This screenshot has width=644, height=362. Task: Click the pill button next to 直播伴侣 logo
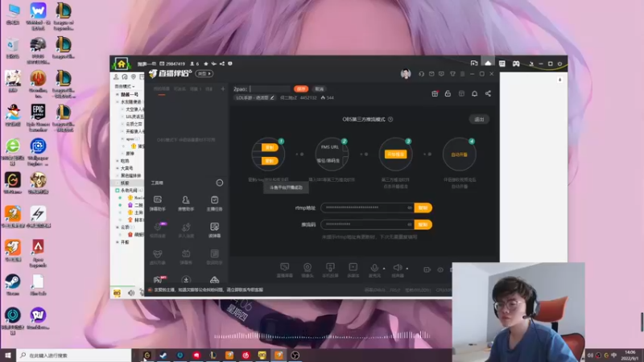point(204,73)
